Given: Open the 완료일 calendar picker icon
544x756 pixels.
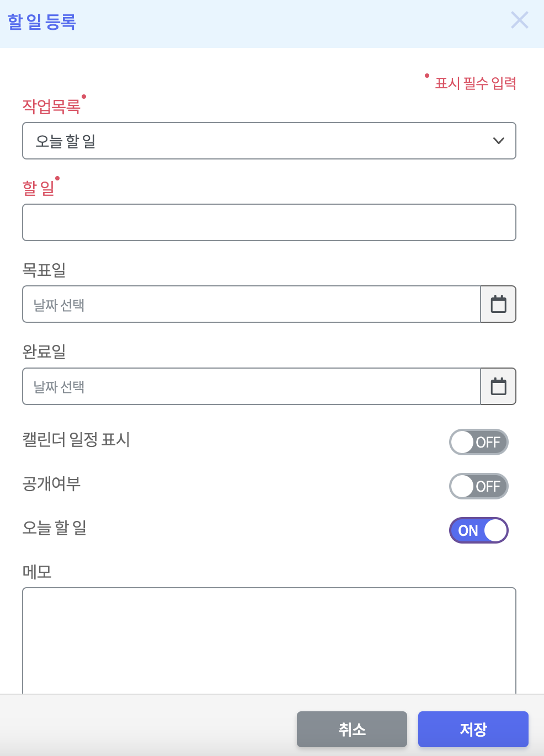Looking at the screenshot, I should tap(498, 386).
